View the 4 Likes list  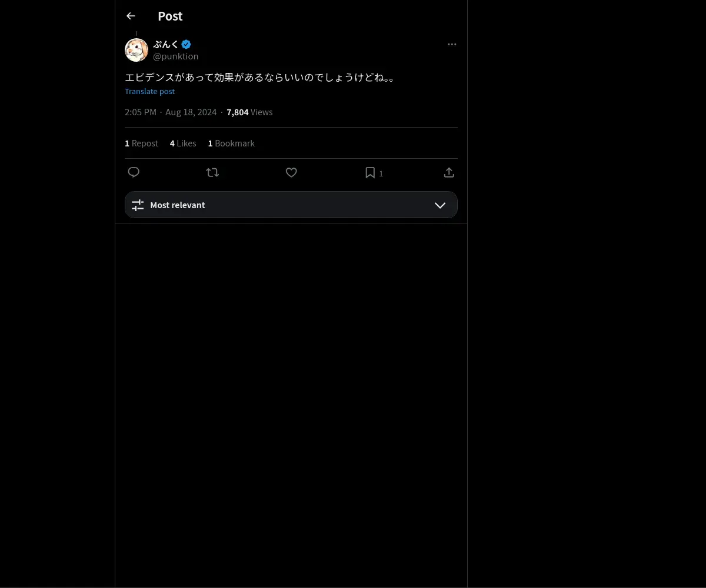tap(183, 143)
